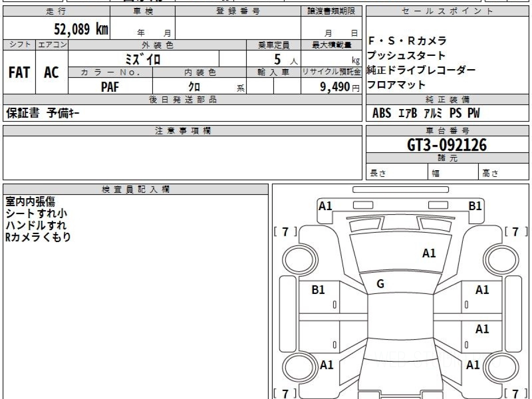Select the 保証書 text
The width and height of the screenshot is (532, 399).
coord(23,113)
